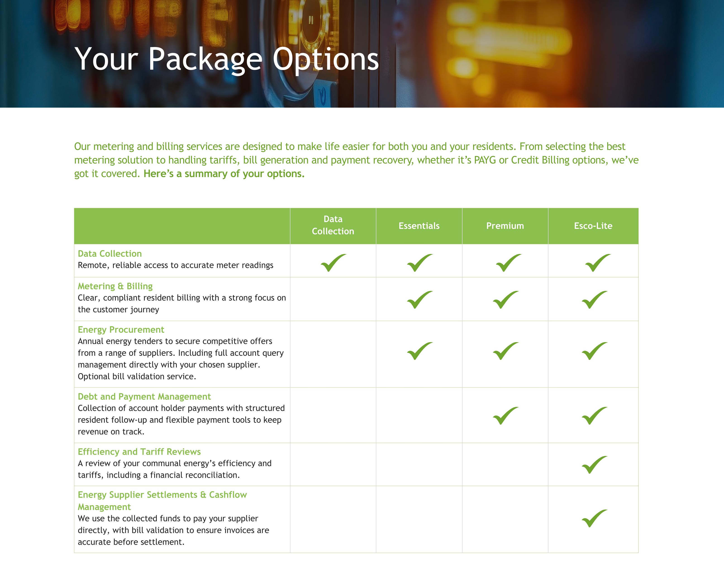Viewport: 724px width, 588px height.
Task: Click the Metering & Billing checkmark under Premium
Action: tap(505, 300)
